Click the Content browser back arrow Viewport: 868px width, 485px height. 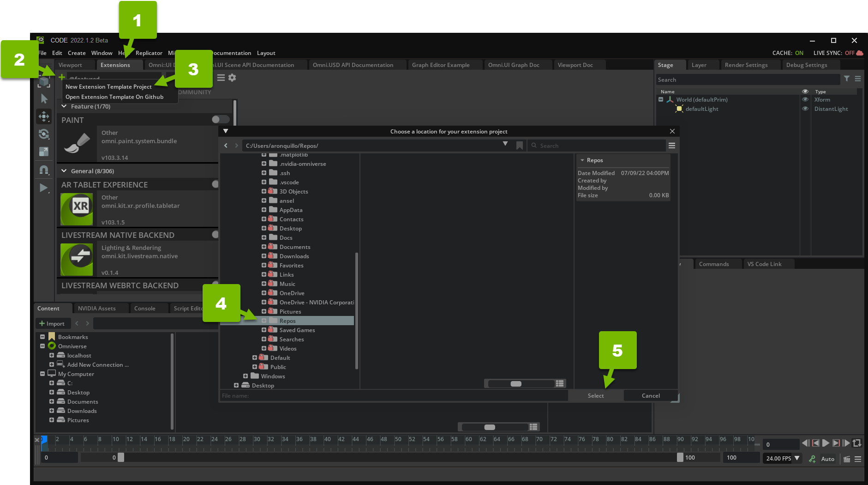pos(77,323)
